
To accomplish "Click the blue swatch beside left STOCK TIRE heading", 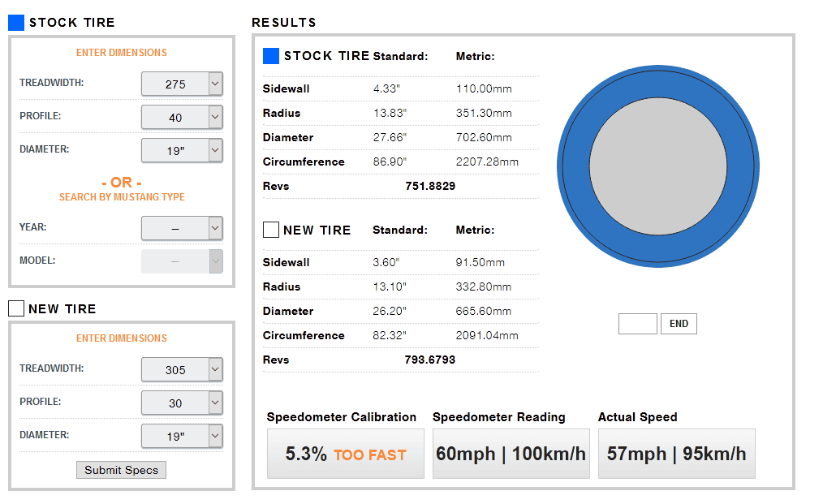I will pos(16,23).
